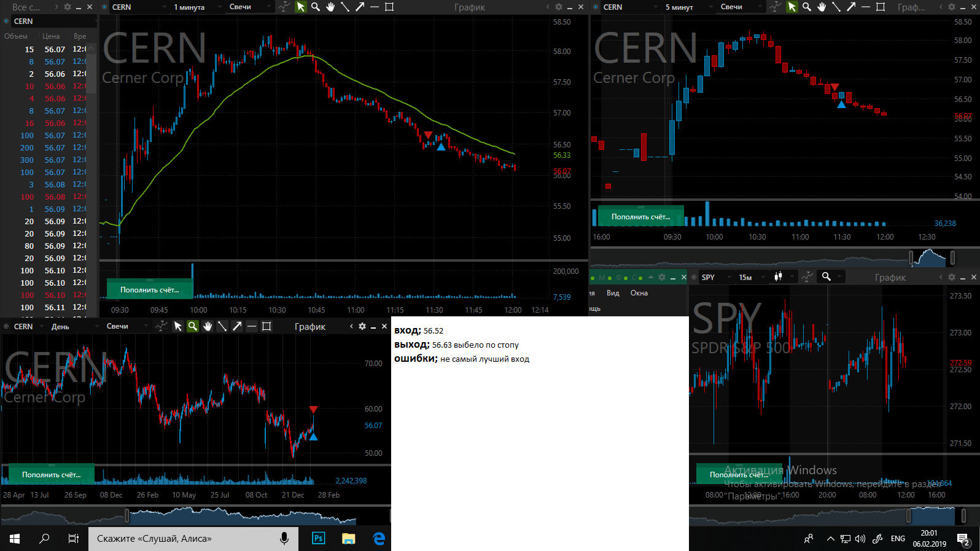Toggle the link radio button of the daily CERN chart

click(x=6, y=327)
